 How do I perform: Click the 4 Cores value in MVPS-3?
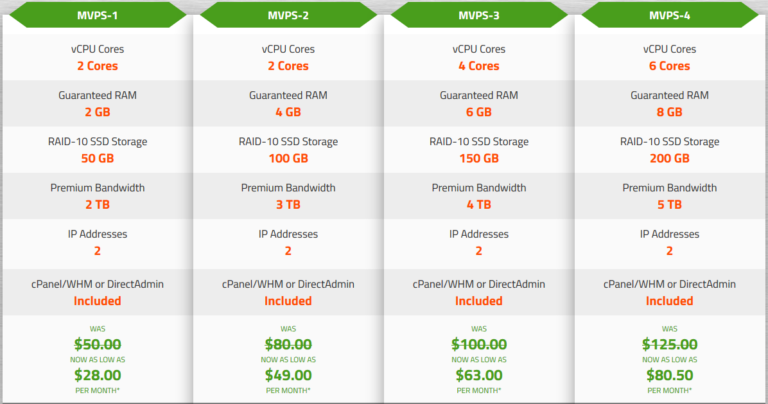(479, 66)
